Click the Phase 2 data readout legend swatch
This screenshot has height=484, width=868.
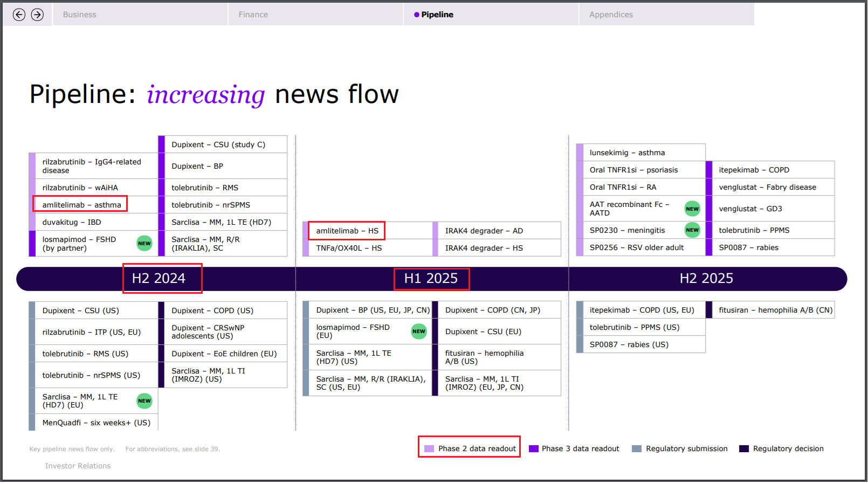429,449
